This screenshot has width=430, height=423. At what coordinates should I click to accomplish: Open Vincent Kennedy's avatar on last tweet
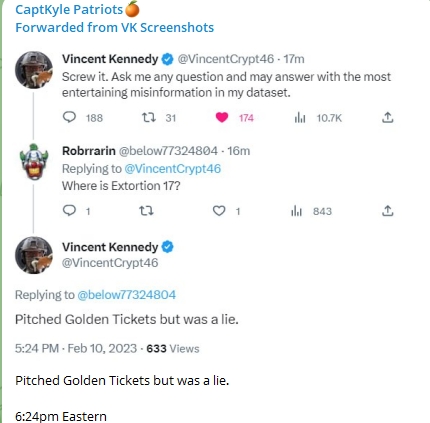[x=34, y=255]
